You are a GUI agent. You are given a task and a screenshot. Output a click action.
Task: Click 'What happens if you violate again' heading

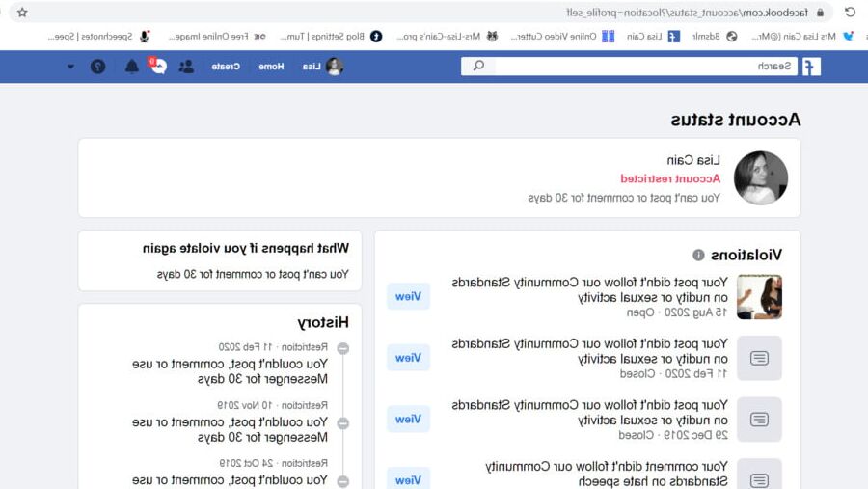246,248
